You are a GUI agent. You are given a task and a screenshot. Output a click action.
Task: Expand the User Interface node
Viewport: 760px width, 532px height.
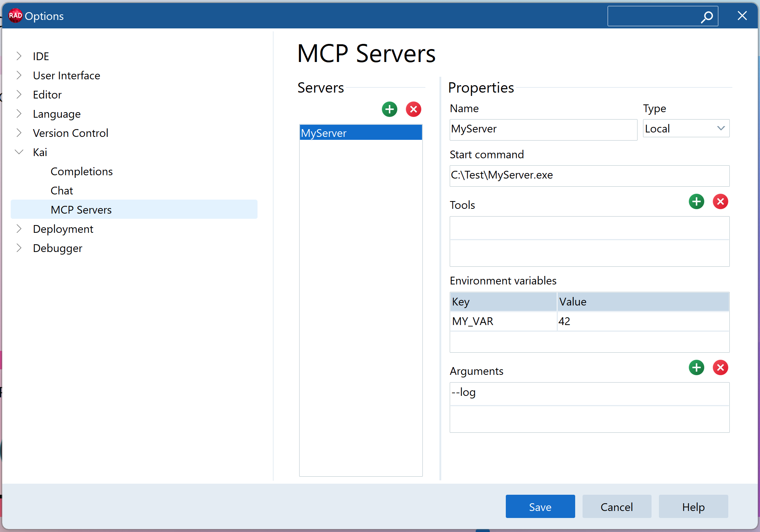19,75
